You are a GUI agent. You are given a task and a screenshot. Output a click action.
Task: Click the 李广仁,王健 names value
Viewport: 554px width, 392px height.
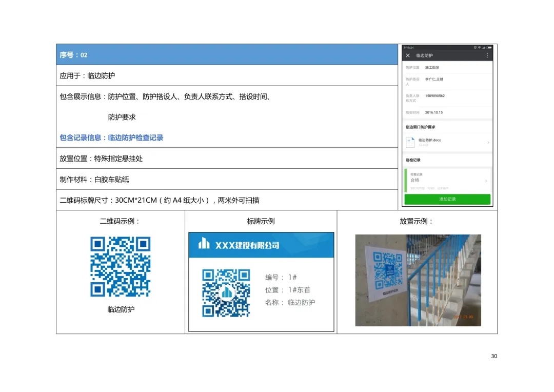pyautogui.click(x=434, y=79)
